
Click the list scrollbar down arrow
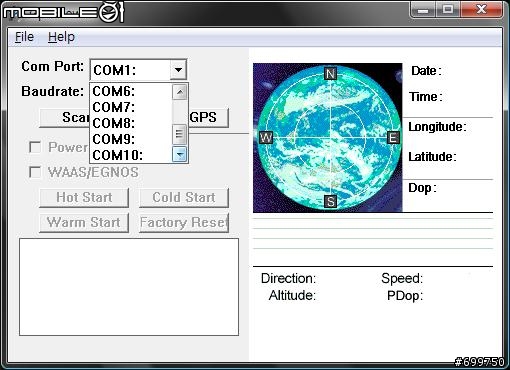[180, 154]
